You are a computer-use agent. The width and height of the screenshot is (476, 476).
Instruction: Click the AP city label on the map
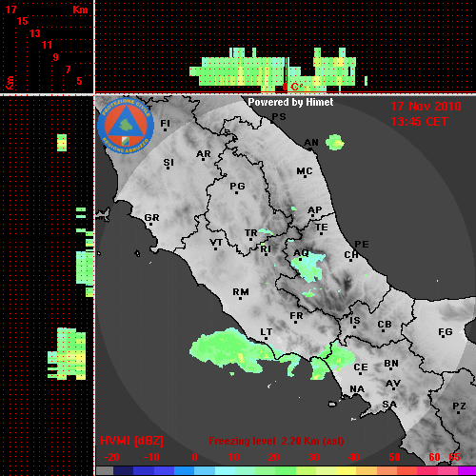315,209
